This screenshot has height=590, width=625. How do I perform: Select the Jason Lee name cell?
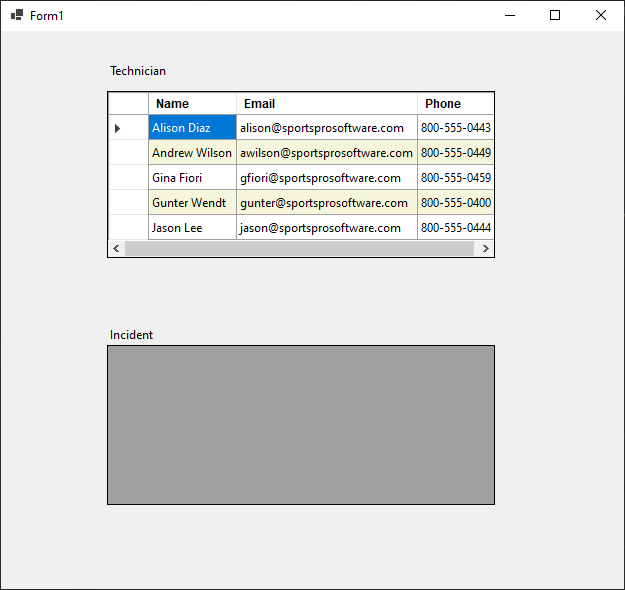click(193, 228)
